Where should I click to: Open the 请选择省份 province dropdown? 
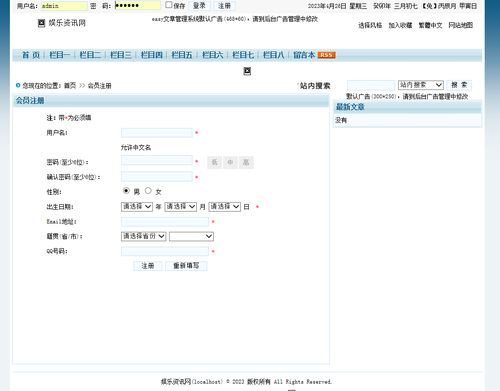pos(143,236)
